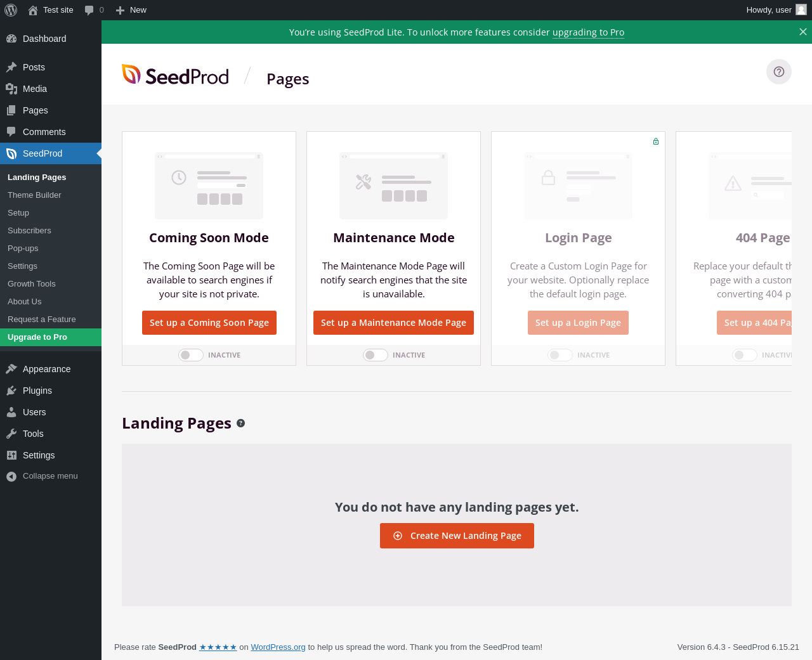Viewport: 812px width, 660px height.
Task: Click Set up a 404 Page button
Action: coord(754,323)
